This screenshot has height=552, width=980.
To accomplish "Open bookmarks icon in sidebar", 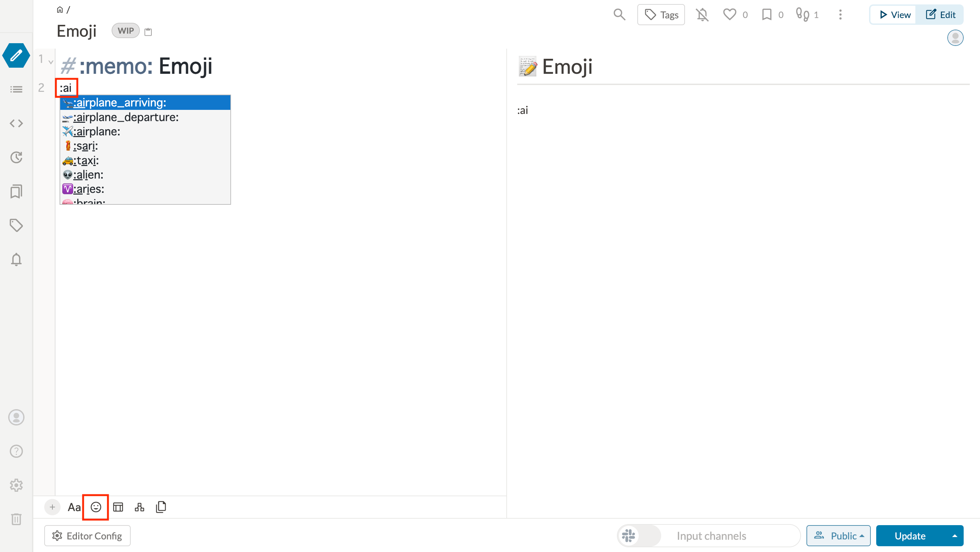I will tap(16, 191).
